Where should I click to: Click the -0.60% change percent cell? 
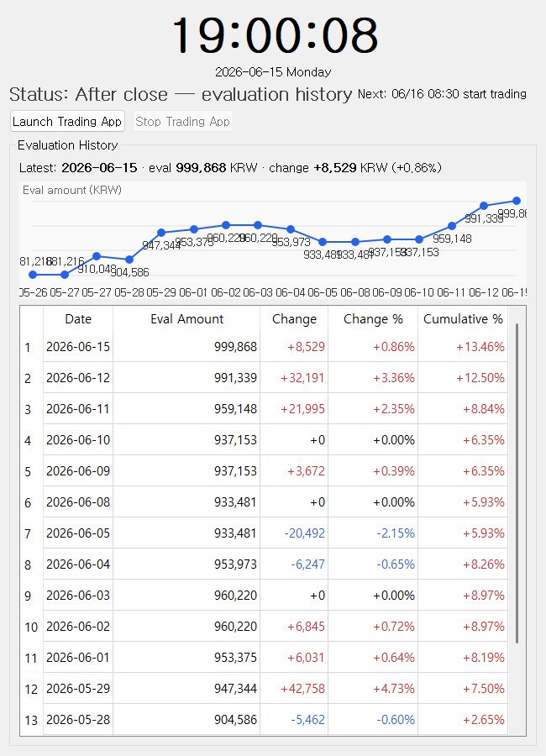point(373,719)
